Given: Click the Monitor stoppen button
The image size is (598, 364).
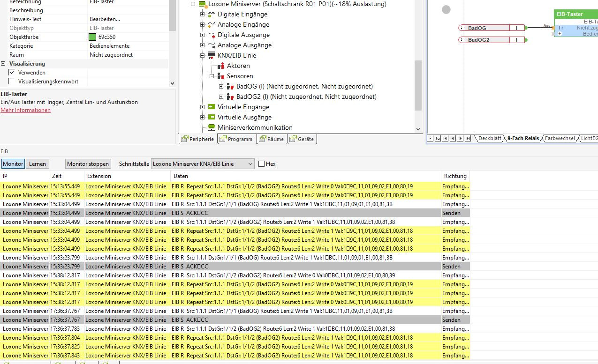Looking at the screenshot, I should [x=88, y=164].
